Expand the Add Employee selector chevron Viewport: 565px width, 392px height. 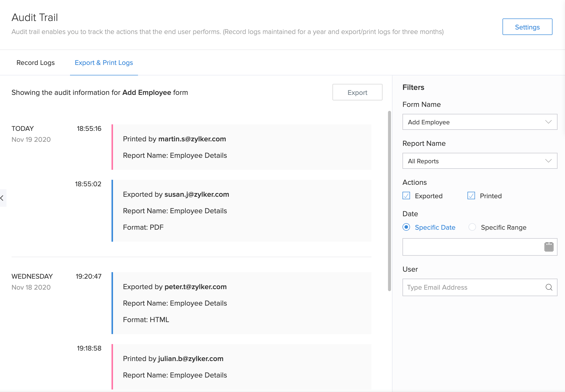(548, 122)
